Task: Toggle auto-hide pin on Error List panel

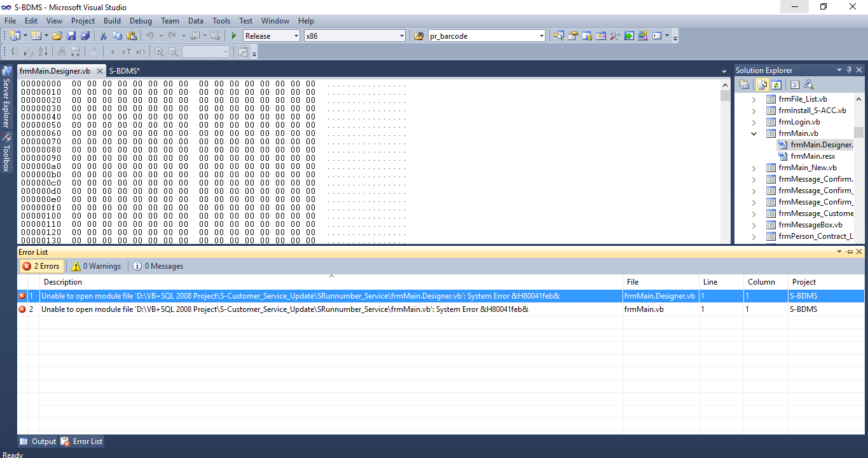Action: point(849,252)
